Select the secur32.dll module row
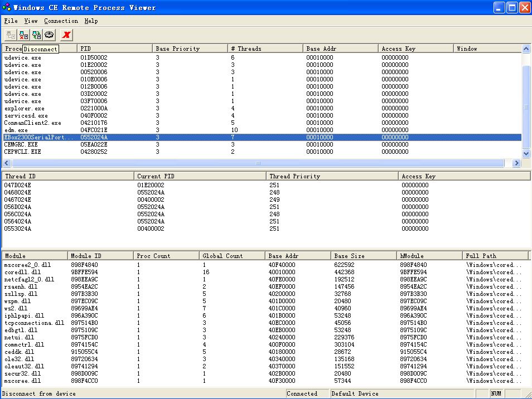Image resolution: width=532 pixels, height=399 pixels. tap(266, 373)
